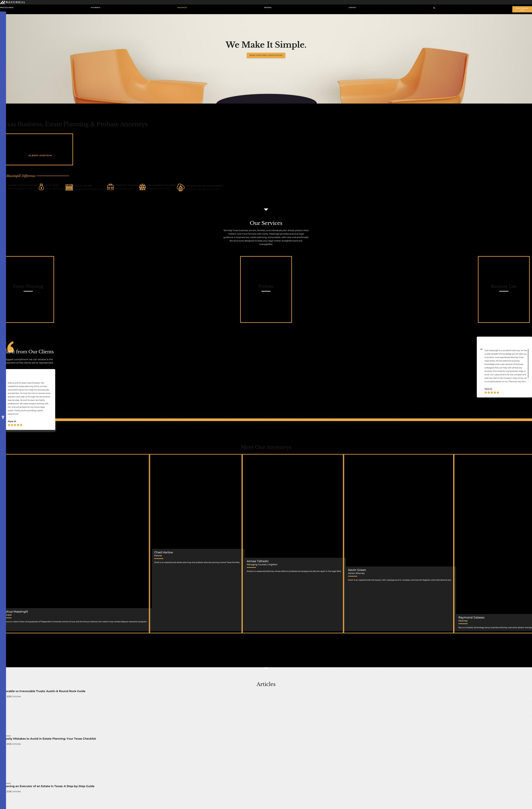Viewport: 532px width, 809px height.
Task: Open the Business Law service card
Action: point(504,289)
